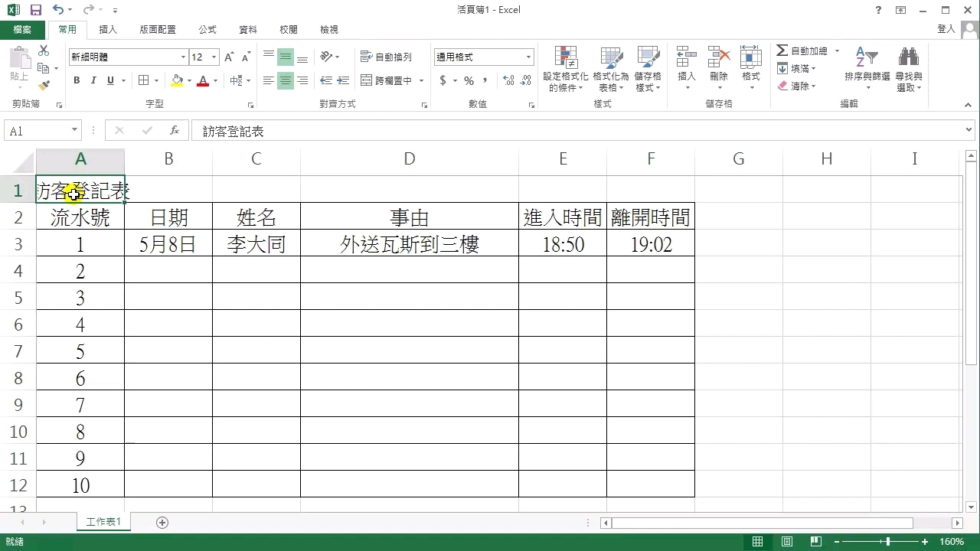Click the Accounting dollar format icon
The height and width of the screenshot is (551, 980).
point(443,80)
